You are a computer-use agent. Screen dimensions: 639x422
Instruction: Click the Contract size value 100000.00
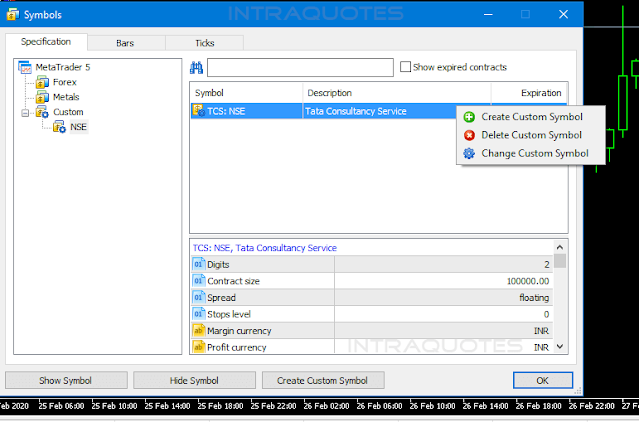[528, 281]
